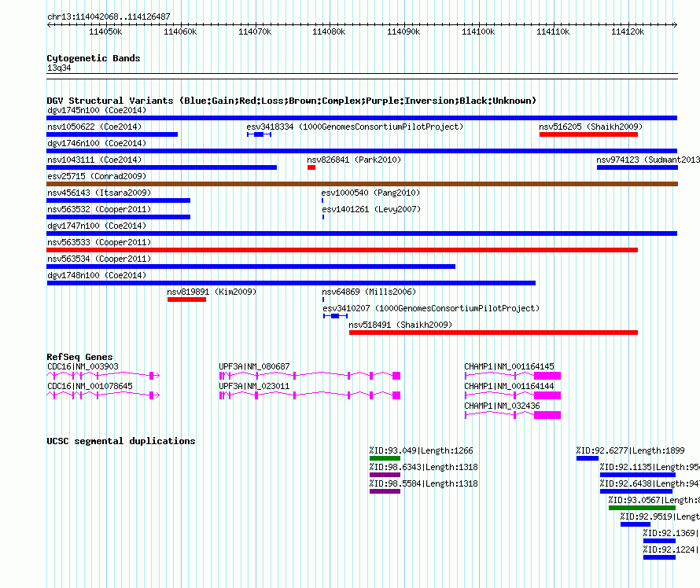Click the CHAMP1|NM_001164144 transcript
The width and height of the screenshot is (700, 588).
point(513,395)
